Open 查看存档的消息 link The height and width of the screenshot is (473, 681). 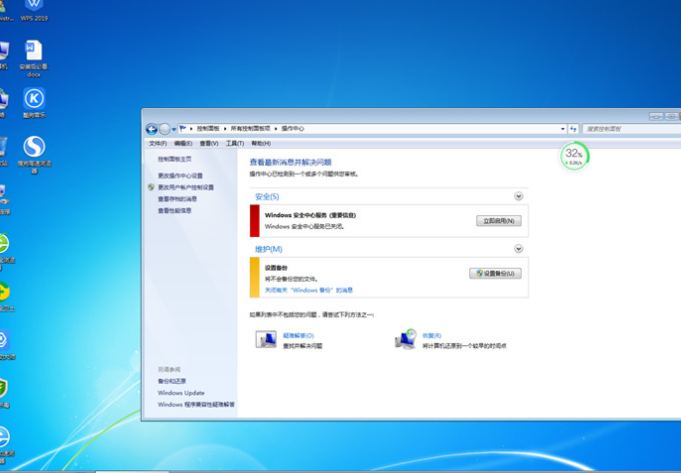pos(177,199)
